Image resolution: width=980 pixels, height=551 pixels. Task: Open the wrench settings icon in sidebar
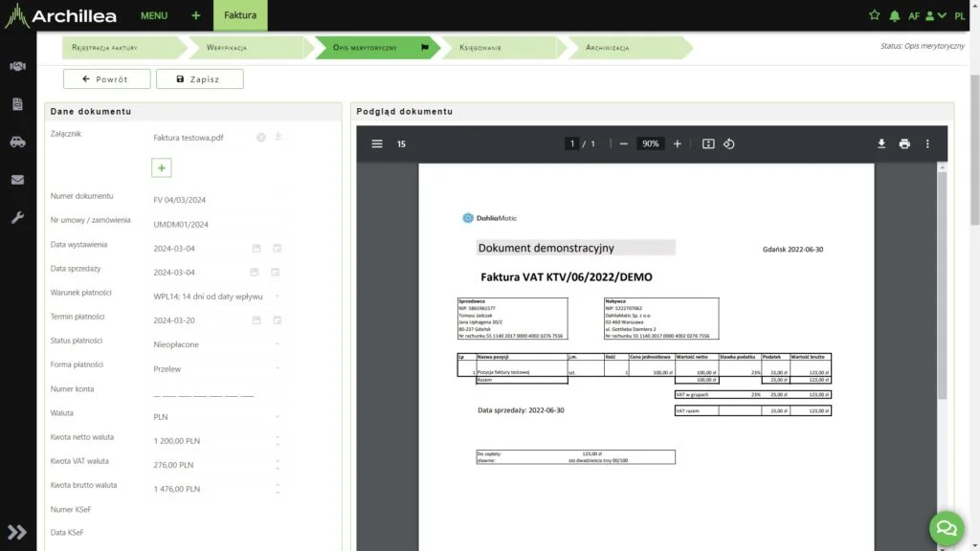pos(17,217)
